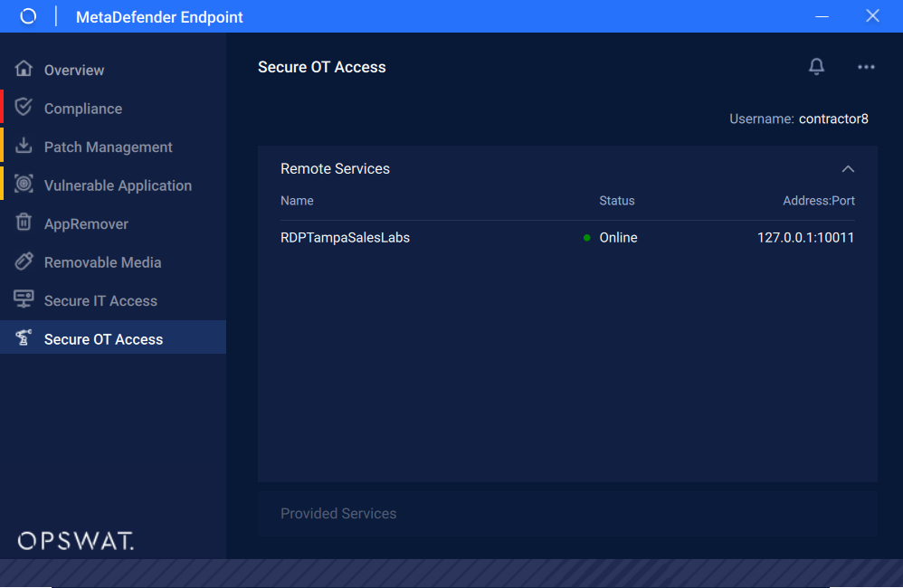Click the Secure IT Access monitor icon
This screenshot has width=903, height=588.
(x=24, y=299)
